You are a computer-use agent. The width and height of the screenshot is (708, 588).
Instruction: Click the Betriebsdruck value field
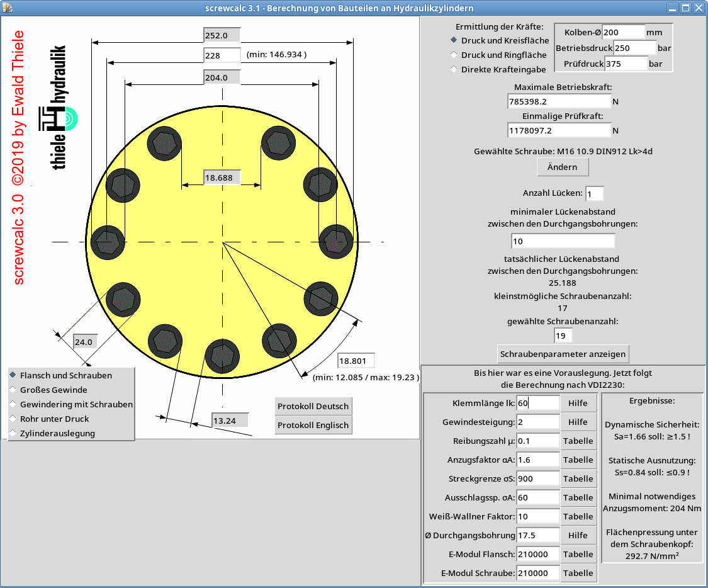[x=634, y=48]
